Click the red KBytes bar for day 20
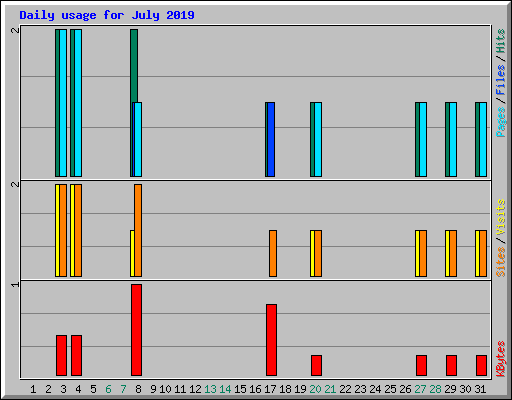Image resolution: width=512 pixels, height=400 pixels. (x=316, y=365)
